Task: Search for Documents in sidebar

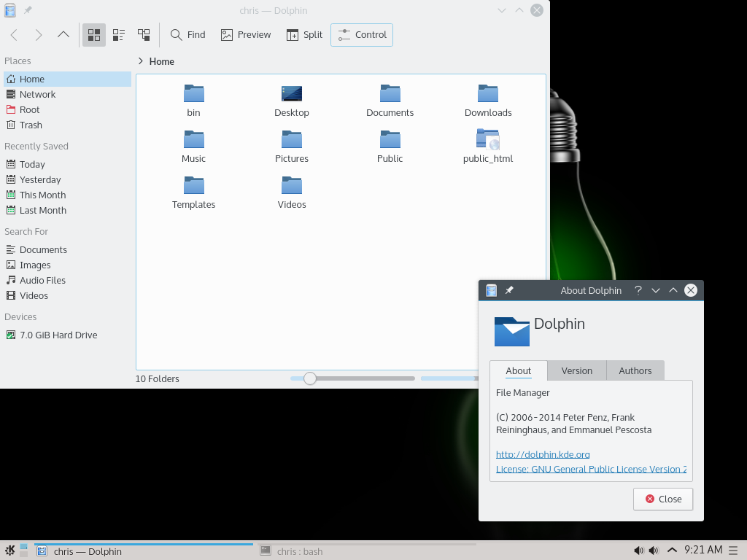Action: (67, 249)
